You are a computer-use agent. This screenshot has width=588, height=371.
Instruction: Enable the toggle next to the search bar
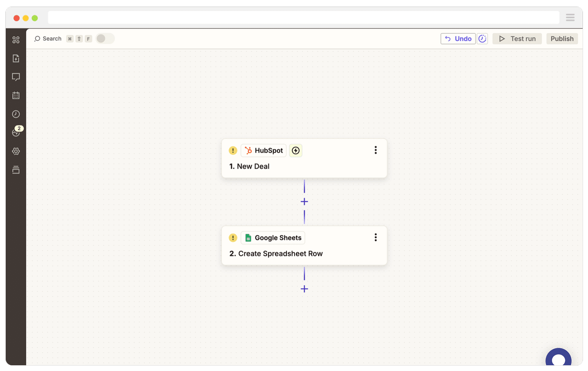coord(105,38)
